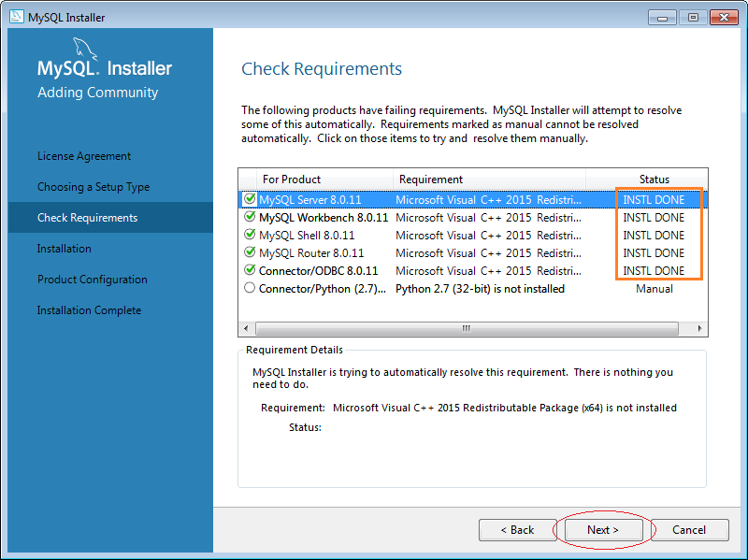748x560 pixels.
Task: Go to Installation Complete step
Action: click(x=89, y=310)
